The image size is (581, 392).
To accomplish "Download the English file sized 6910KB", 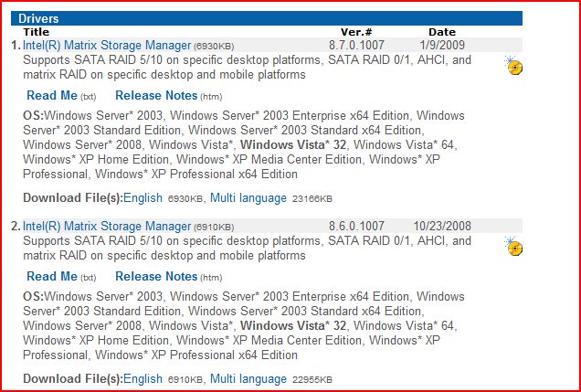I will pos(143,378).
